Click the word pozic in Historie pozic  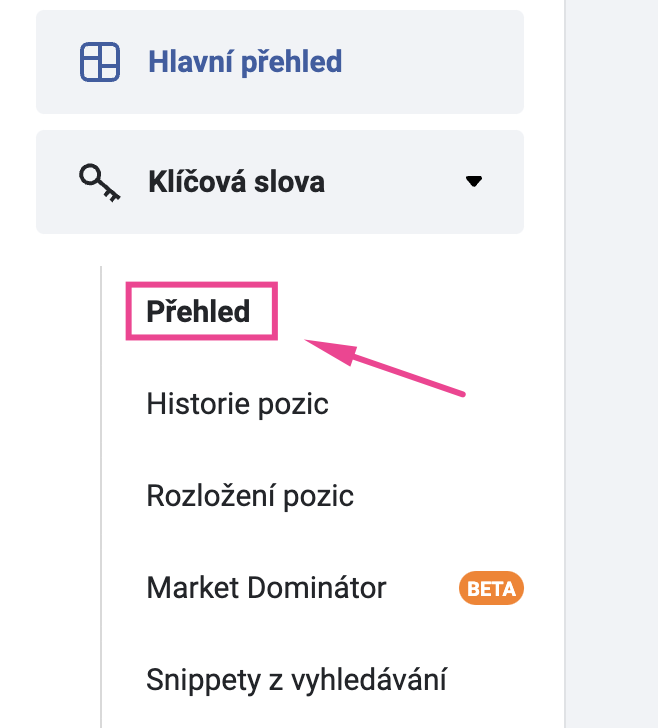(x=293, y=405)
